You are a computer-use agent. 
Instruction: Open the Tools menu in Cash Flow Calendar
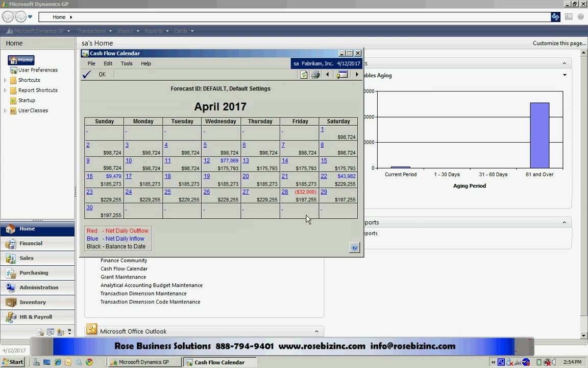tap(127, 63)
